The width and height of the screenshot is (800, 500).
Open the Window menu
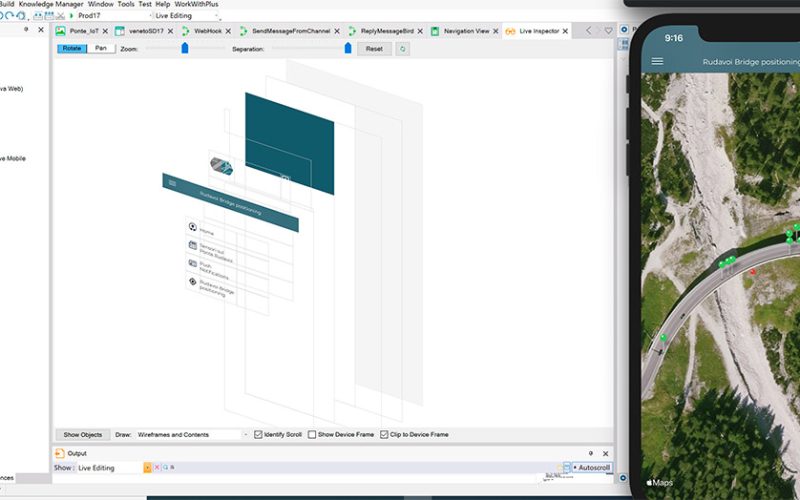[x=101, y=4]
